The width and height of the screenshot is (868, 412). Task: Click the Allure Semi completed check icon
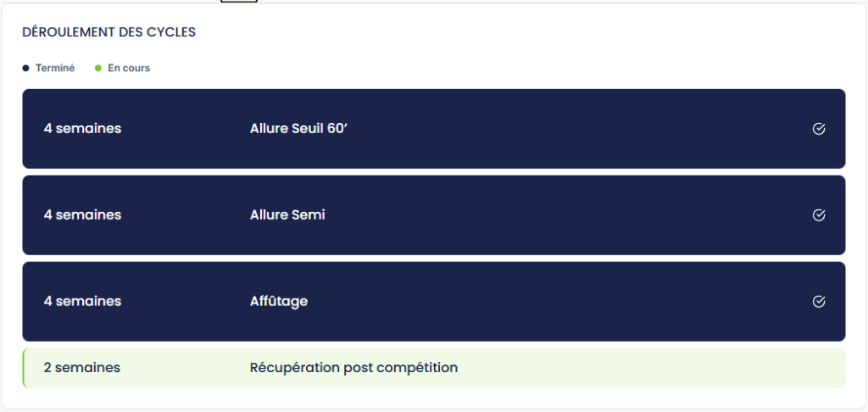819,215
